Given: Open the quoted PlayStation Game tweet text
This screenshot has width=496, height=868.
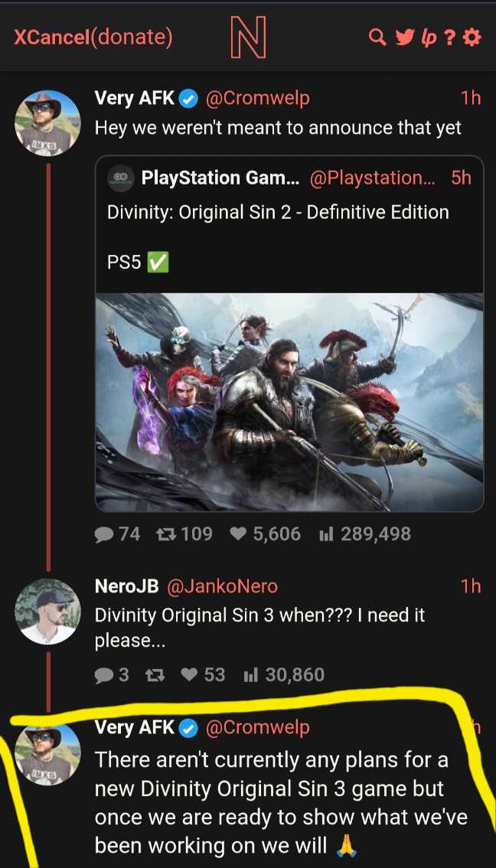Looking at the screenshot, I should coord(278,212).
